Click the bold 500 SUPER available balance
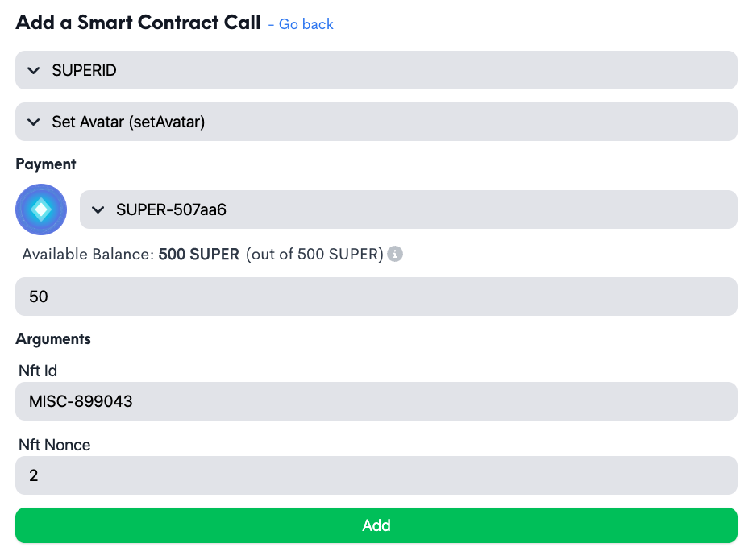The image size is (753, 560). tap(199, 254)
